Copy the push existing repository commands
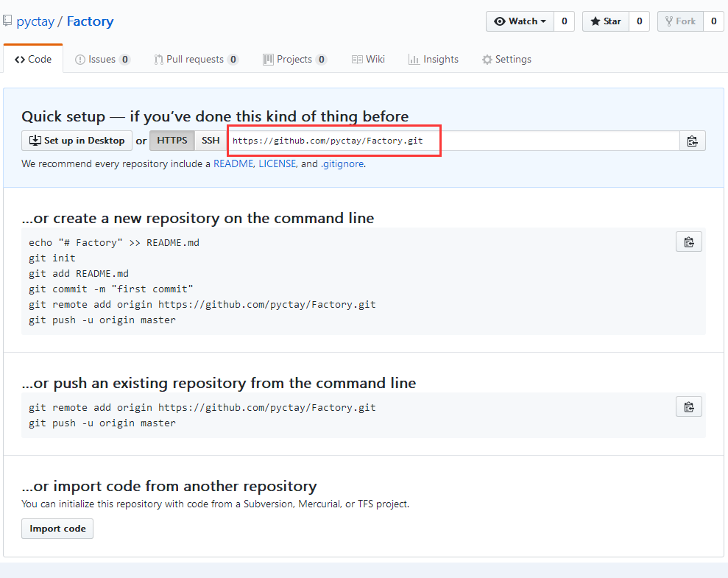728x578 pixels. pyautogui.click(x=689, y=406)
